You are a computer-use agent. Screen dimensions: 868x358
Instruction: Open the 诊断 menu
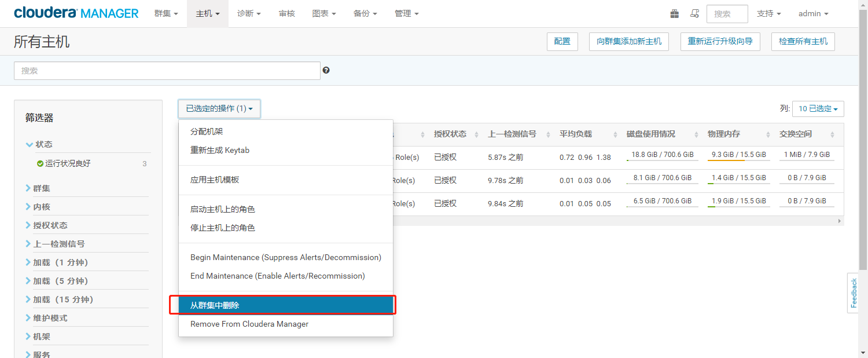[x=249, y=13]
